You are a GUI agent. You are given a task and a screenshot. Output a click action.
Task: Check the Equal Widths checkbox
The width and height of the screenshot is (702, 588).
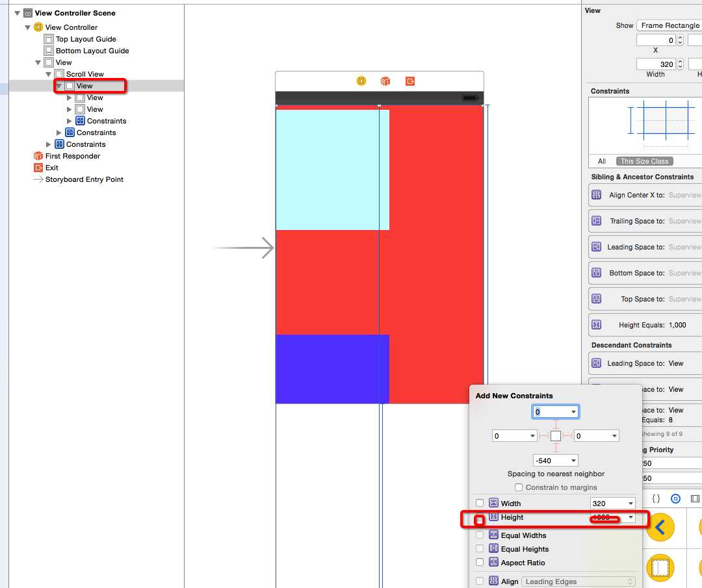click(x=480, y=535)
